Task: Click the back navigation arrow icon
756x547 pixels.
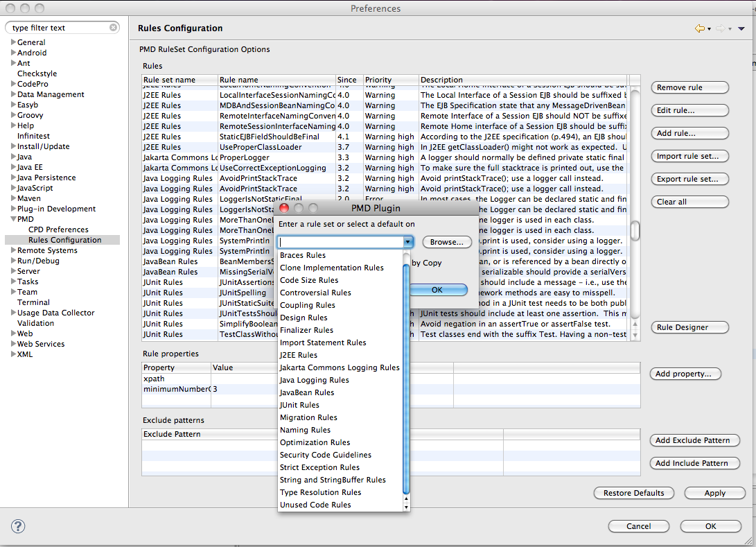Action: click(x=700, y=28)
